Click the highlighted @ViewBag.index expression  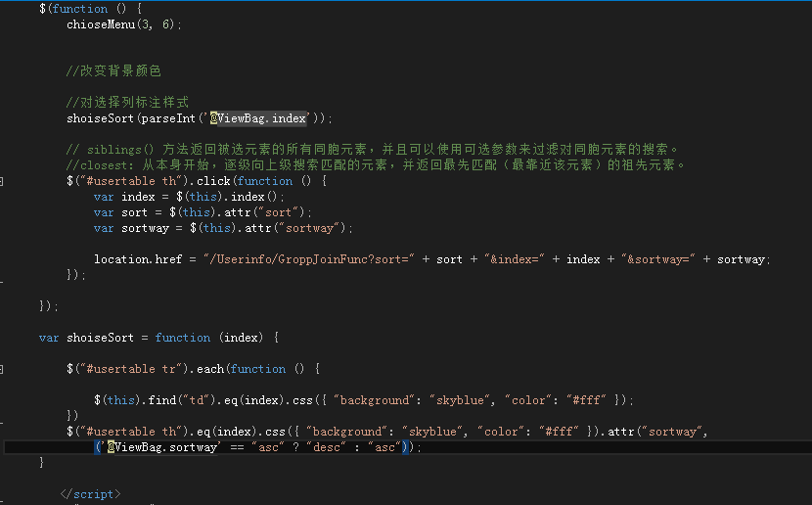(x=258, y=118)
